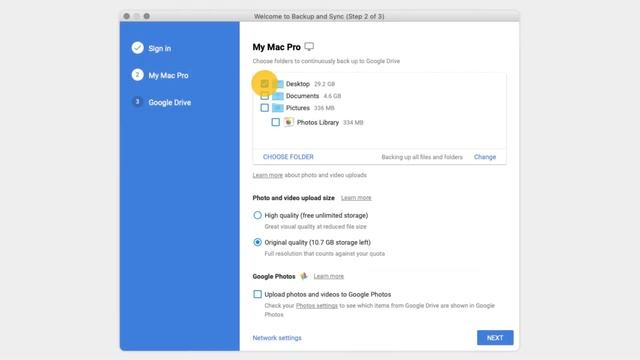Viewport: 640px width, 360px height.
Task: Open the Sign in step
Action: pyautogui.click(x=160, y=48)
